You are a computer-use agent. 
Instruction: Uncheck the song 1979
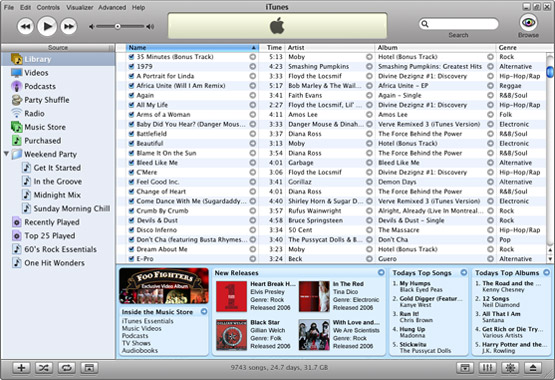click(x=131, y=67)
